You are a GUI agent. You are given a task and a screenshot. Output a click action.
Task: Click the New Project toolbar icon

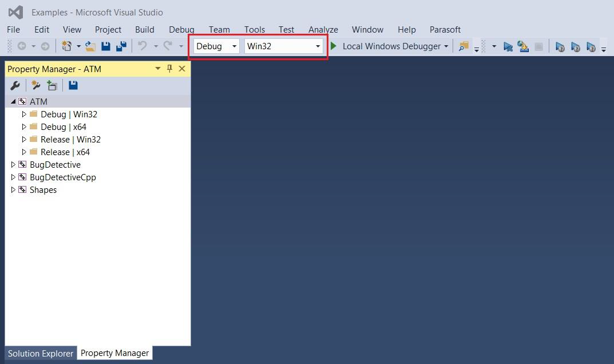(x=66, y=46)
